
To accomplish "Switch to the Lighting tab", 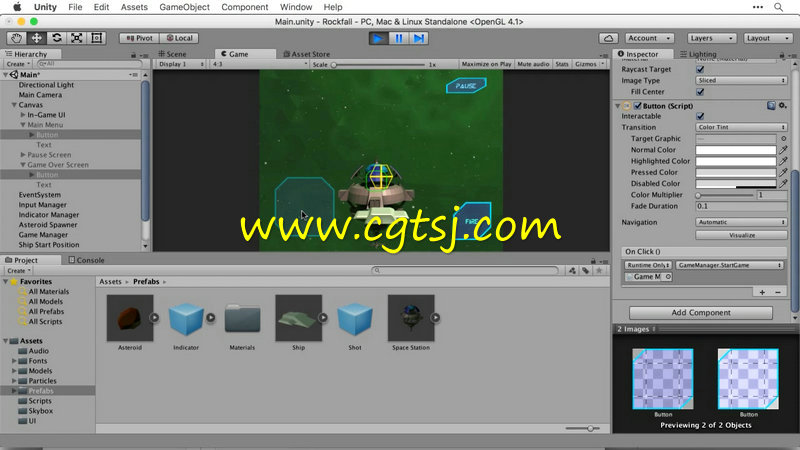I will tap(698, 54).
